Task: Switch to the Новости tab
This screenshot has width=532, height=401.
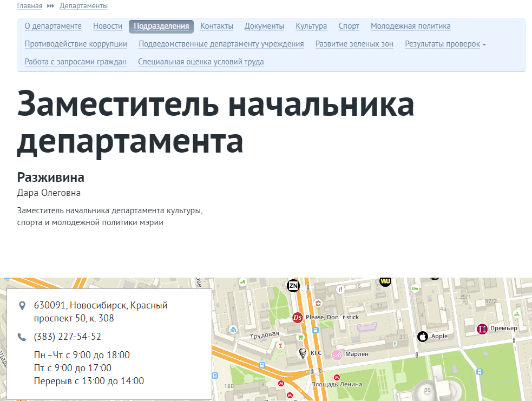Action: 108,26
